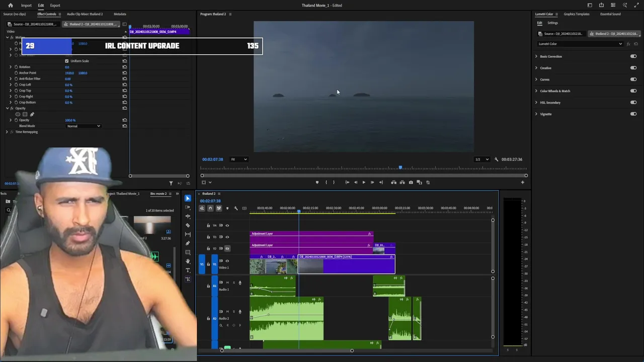
Task: Expand the Basic Correction section
Action: click(x=536, y=56)
